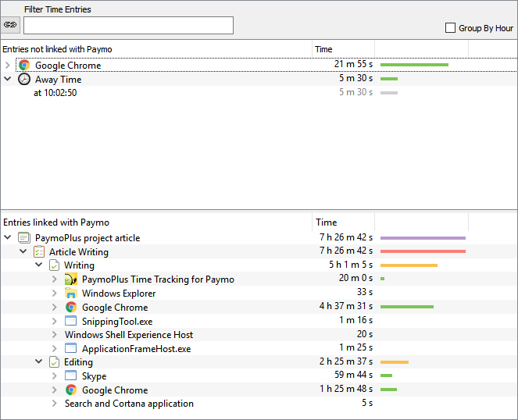
Task: Select the 'at 10:02:50' away entry
Action: [x=55, y=93]
